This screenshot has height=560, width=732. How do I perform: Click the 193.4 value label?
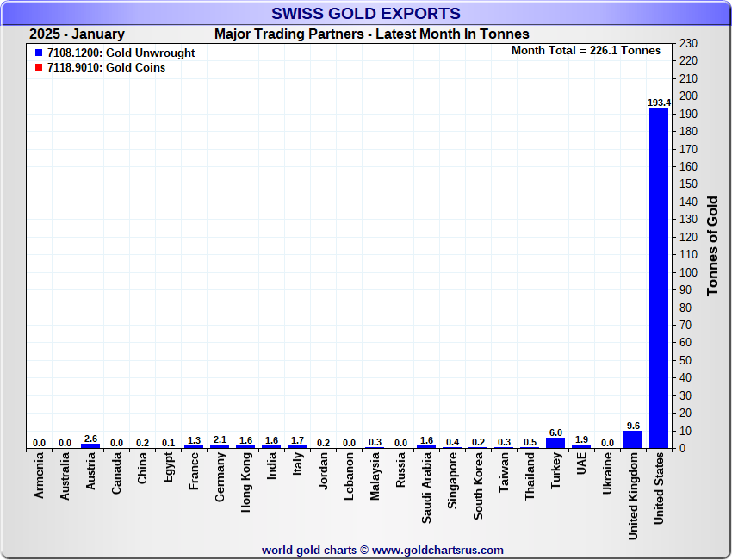[659, 103]
